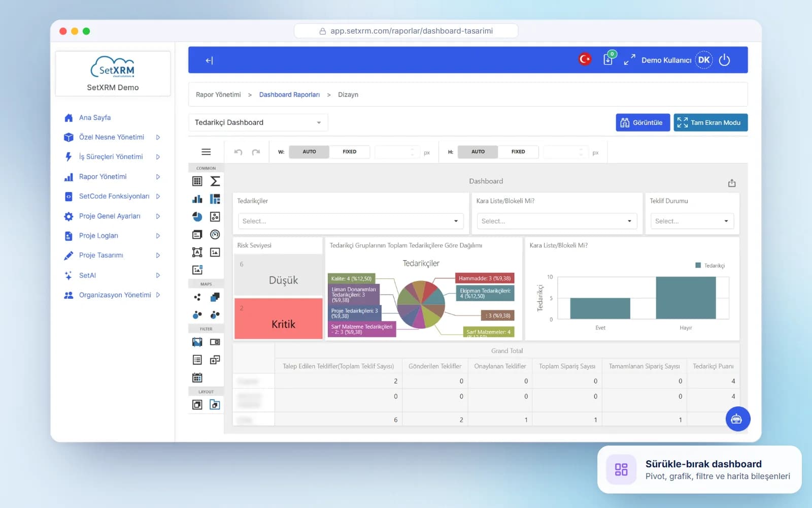
Task: Click the power logout icon
Action: [x=725, y=60]
